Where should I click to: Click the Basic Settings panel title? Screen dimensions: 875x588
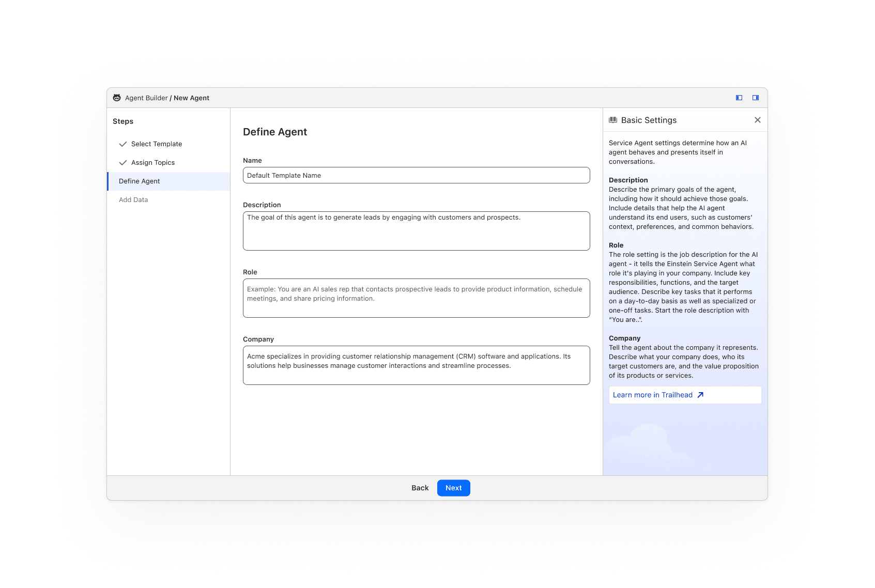pyautogui.click(x=649, y=120)
